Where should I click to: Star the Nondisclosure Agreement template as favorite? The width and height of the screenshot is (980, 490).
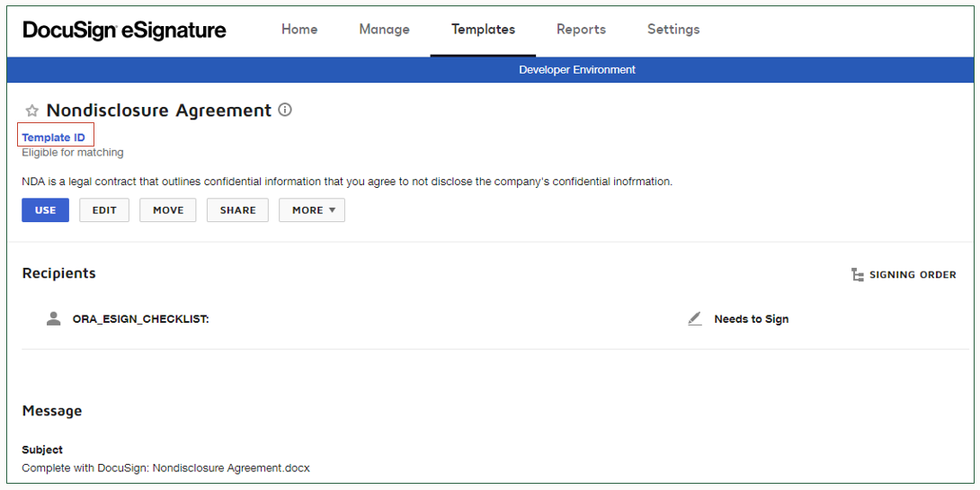pos(32,111)
